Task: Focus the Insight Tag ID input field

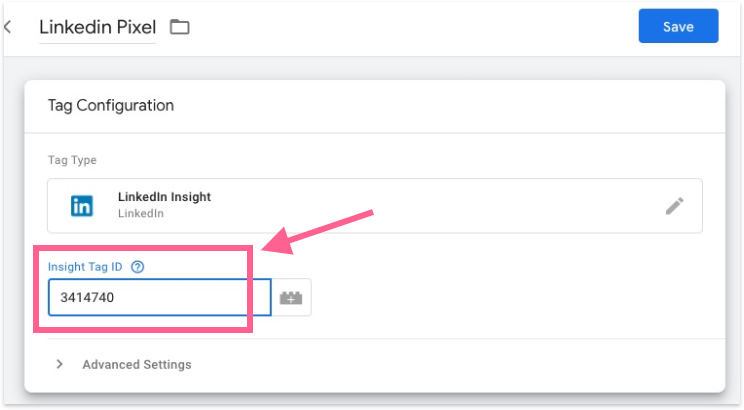Action: click(x=160, y=298)
